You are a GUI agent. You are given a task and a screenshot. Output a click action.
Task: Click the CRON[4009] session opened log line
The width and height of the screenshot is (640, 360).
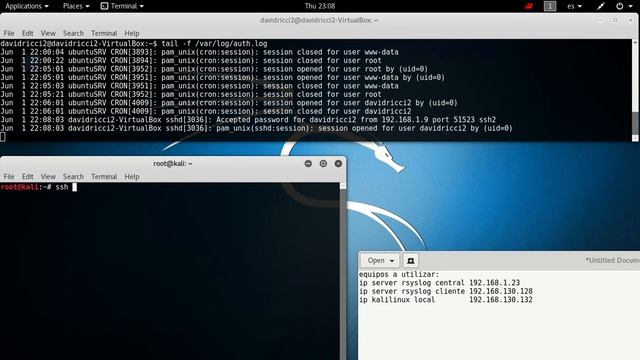point(229,103)
